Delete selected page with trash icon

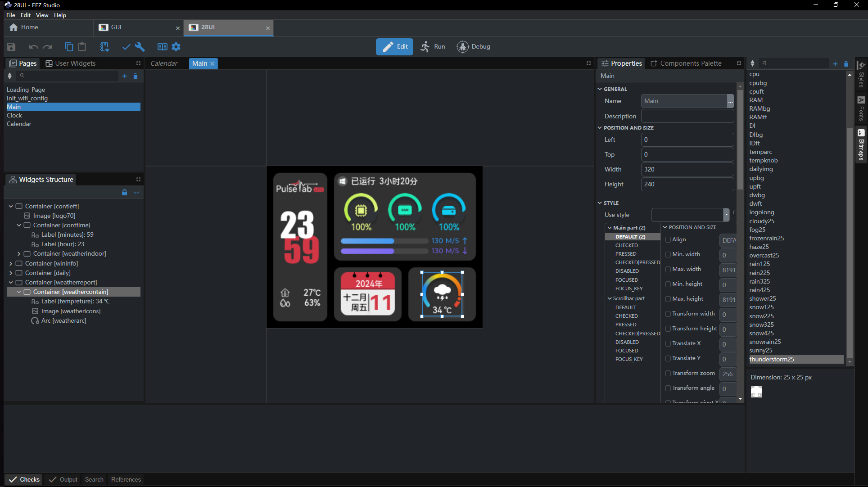pos(136,76)
